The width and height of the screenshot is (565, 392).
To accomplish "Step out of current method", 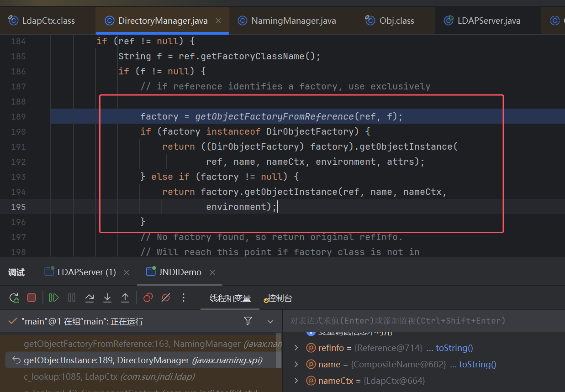I will tap(125, 298).
